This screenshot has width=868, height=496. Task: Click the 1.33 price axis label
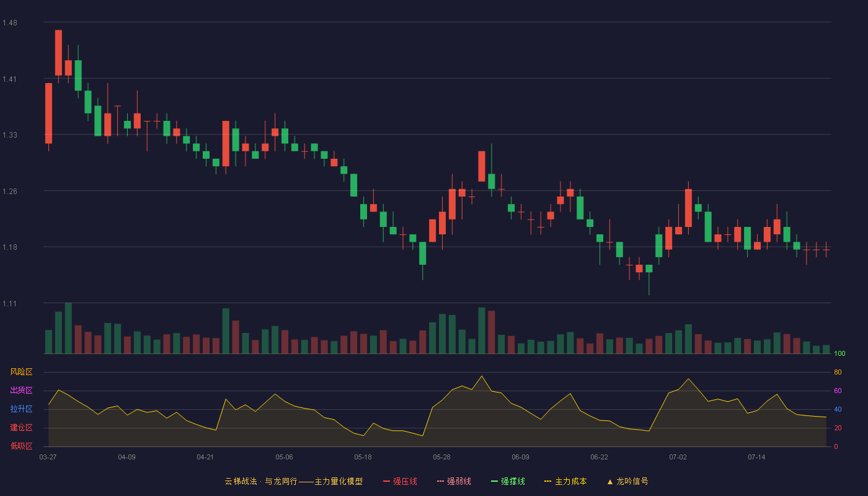point(10,135)
